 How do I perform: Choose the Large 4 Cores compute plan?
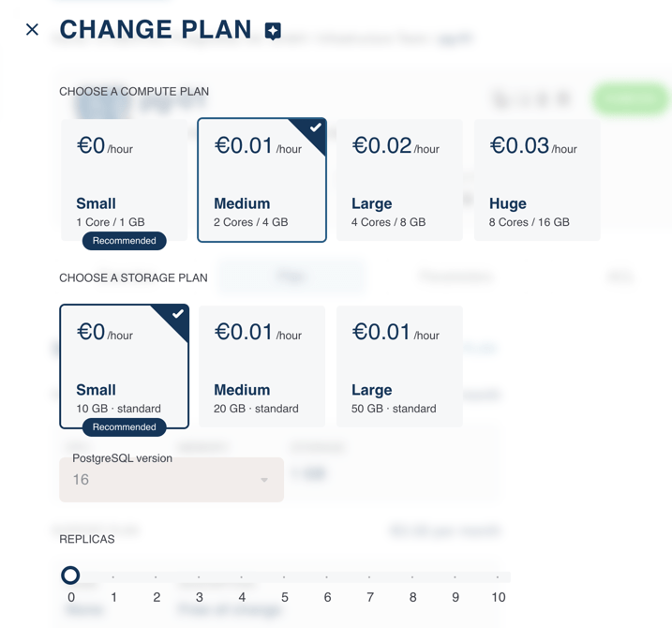point(399,180)
